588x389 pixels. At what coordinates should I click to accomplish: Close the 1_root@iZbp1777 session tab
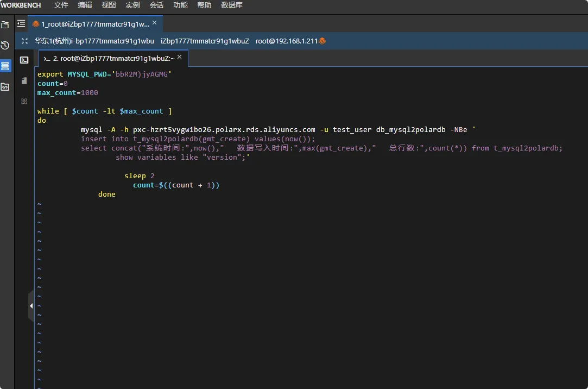coord(154,23)
